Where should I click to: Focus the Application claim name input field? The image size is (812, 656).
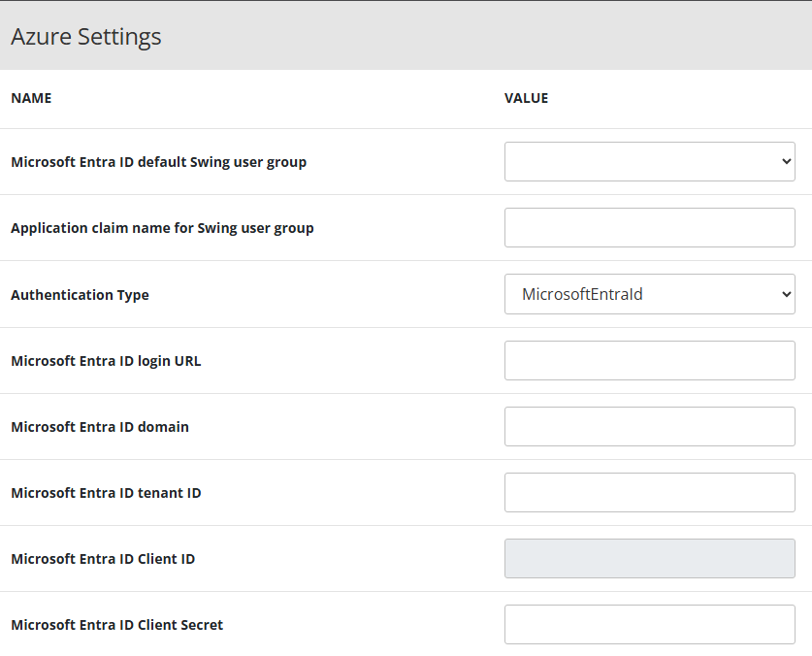coord(649,228)
